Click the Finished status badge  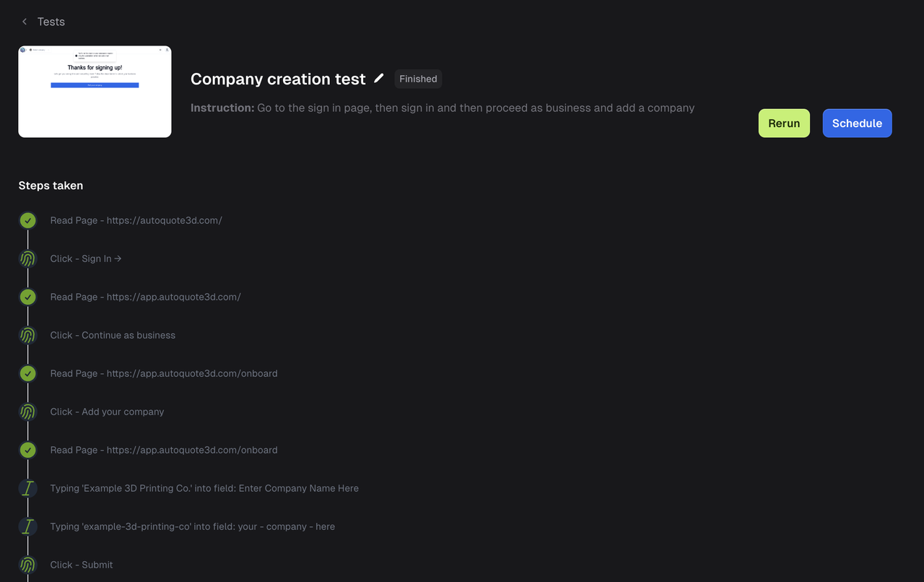(418, 79)
